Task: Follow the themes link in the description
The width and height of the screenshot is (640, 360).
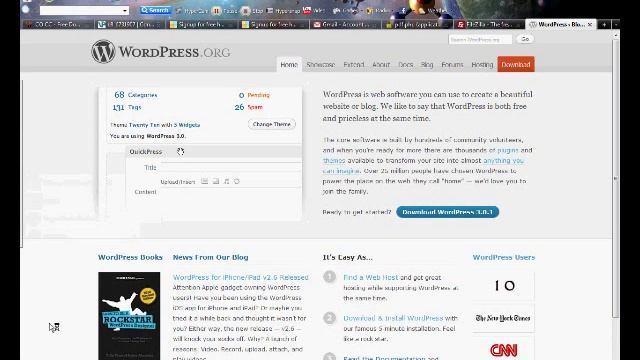Action: 334,160
